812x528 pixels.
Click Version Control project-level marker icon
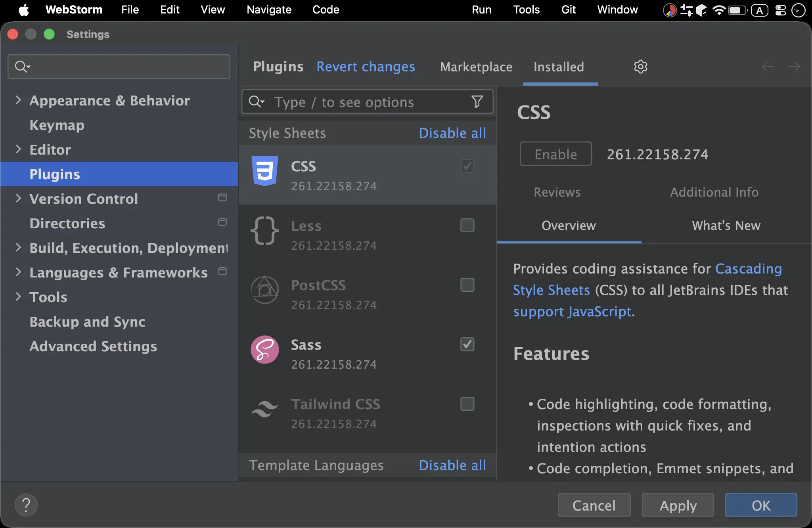pos(222,197)
